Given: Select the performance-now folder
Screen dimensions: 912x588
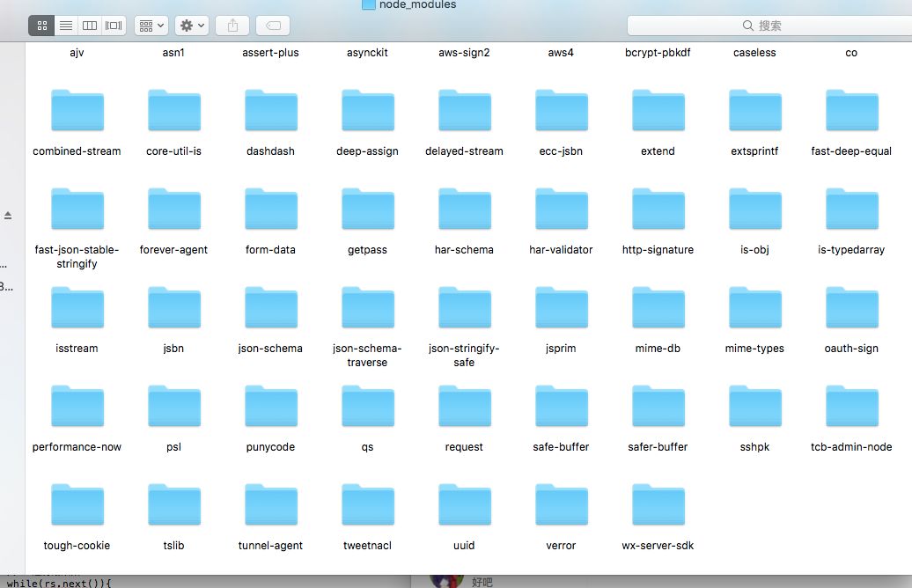Looking at the screenshot, I should click(77, 406).
